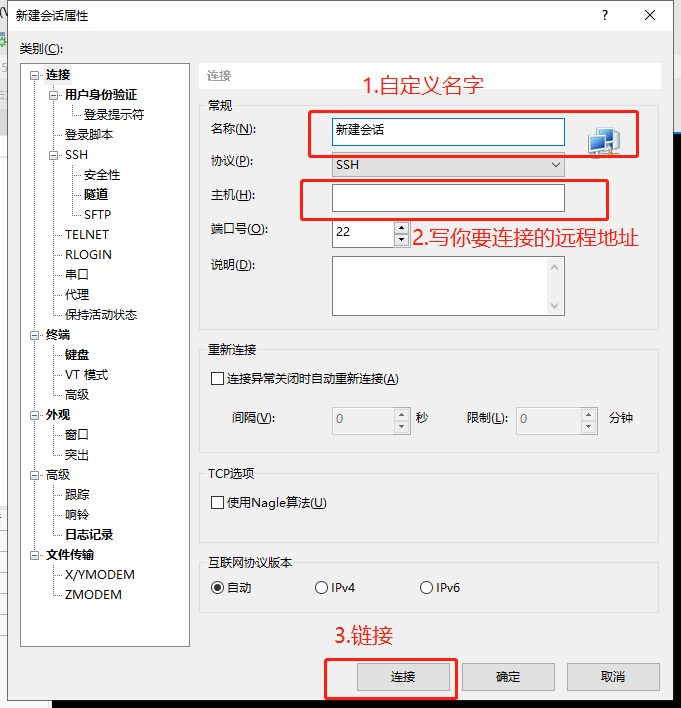Enable 连接异常关闭时自动重新连接 checkbox
This screenshot has width=681, height=708.
[217, 378]
